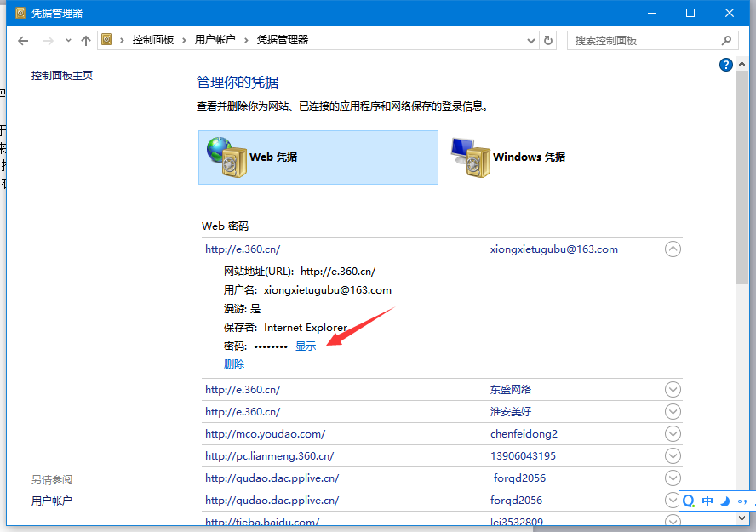Select the http://tieba.baidu.com/ entry

click(x=262, y=522)
